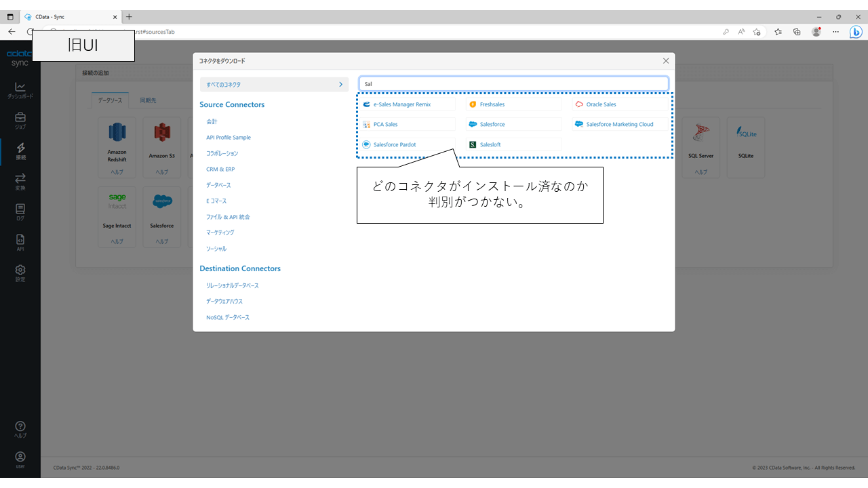
Task: Click the connector search field containing Sal
Action: click(513, 84)
